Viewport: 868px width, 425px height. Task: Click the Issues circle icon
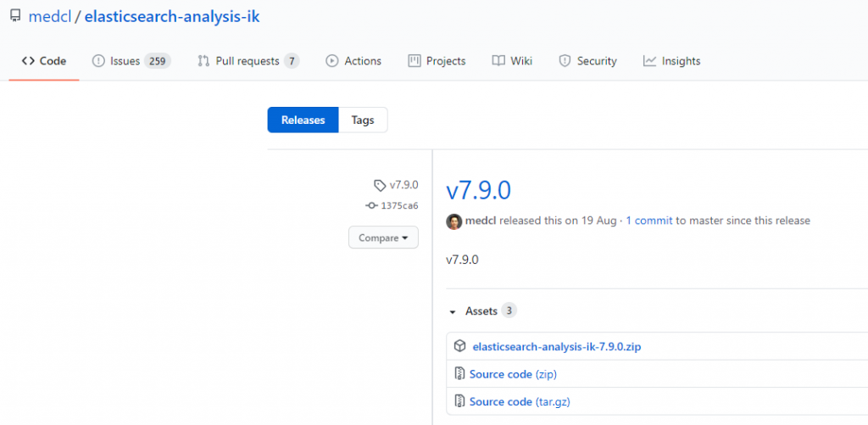click(x=98, y=61)
